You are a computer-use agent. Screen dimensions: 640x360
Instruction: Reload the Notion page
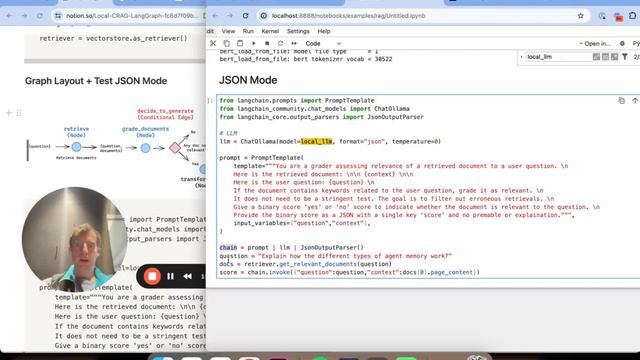pos(40,16)
